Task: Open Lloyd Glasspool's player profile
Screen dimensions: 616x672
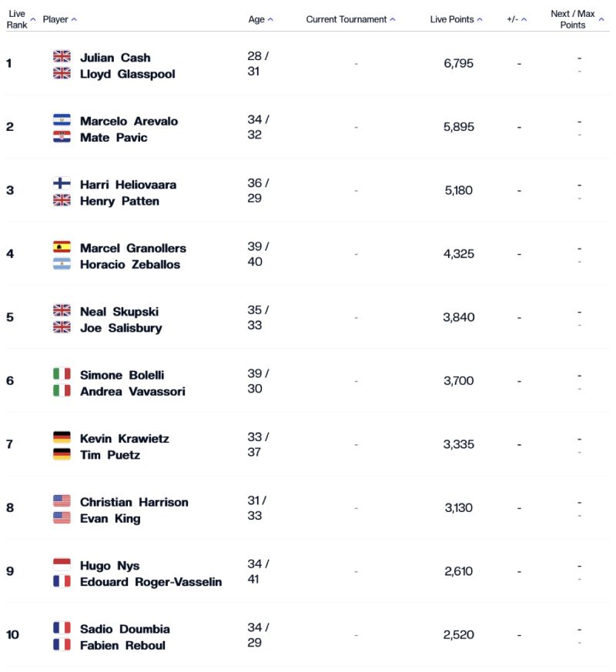Action: [x=127, y=74]
